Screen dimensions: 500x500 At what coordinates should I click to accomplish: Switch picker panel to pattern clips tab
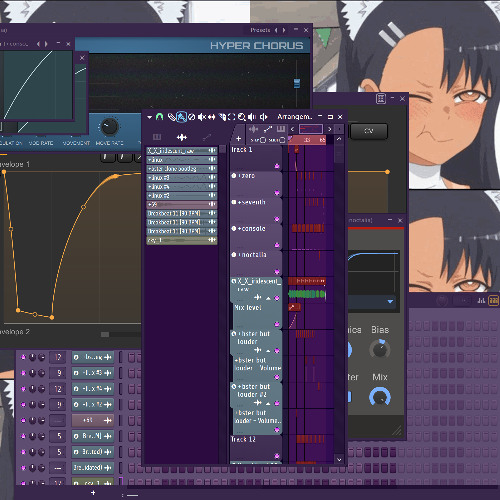pyautogui.click(x=157, y=137)
